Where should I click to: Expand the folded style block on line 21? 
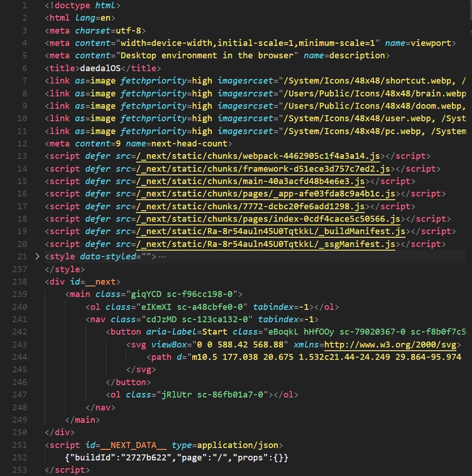point(37,256)
